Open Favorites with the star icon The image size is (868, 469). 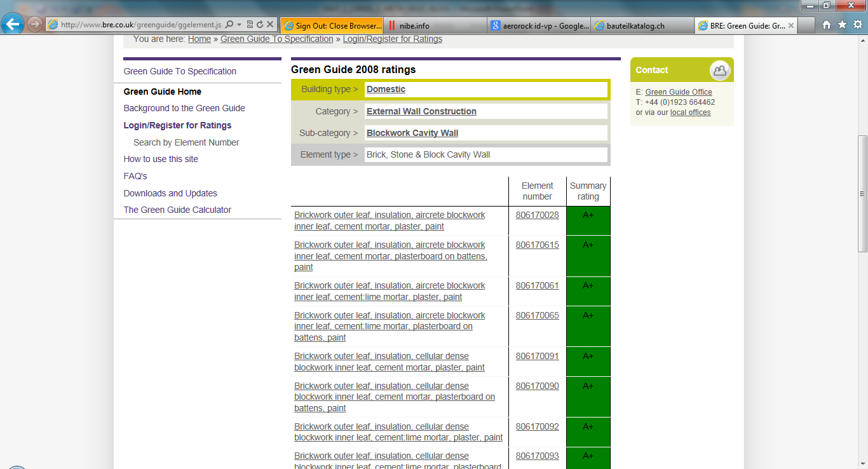[x=842, y=25]
